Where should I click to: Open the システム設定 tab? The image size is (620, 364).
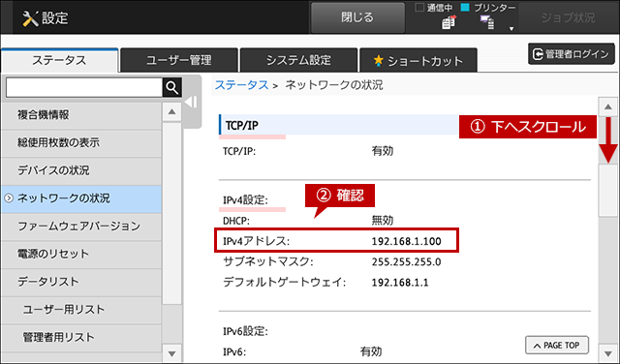coord(298,60)
